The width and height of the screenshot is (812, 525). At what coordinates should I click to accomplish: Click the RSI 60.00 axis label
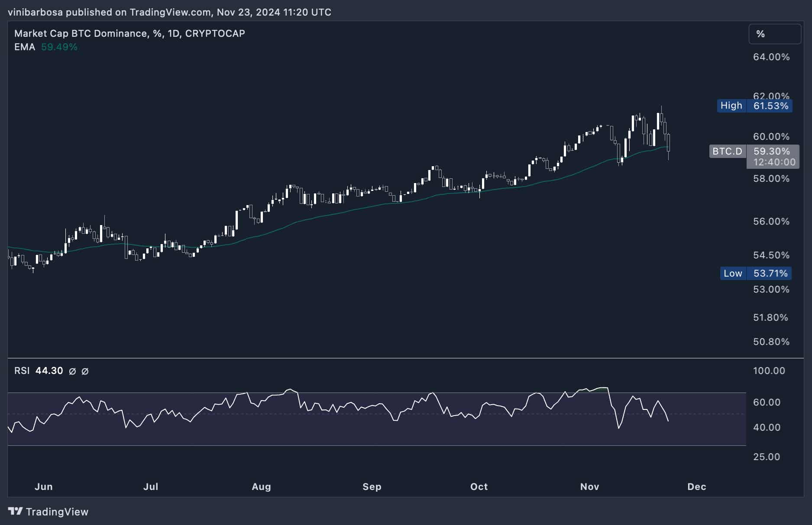tap(767, 403)
